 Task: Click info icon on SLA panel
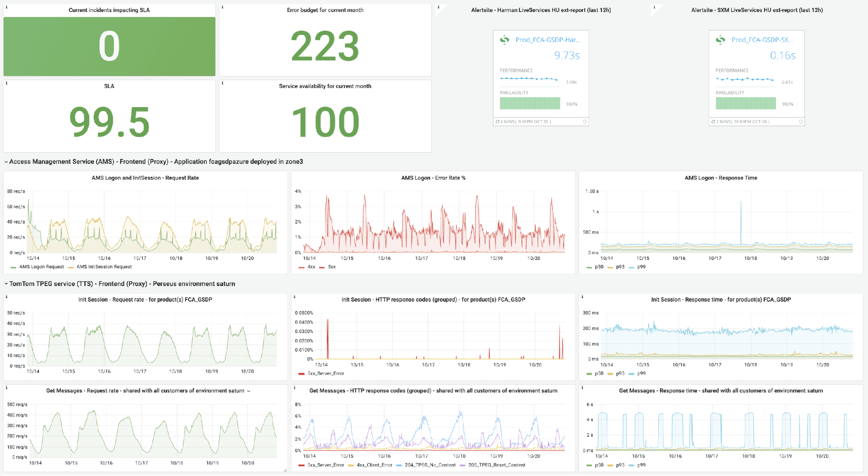(7, 83)
